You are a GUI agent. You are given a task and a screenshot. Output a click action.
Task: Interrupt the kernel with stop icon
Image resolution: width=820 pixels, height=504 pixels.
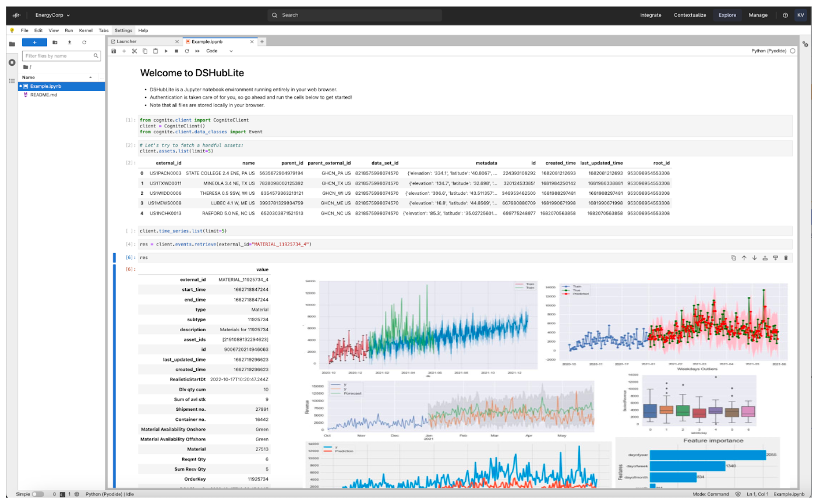[176, 51]
